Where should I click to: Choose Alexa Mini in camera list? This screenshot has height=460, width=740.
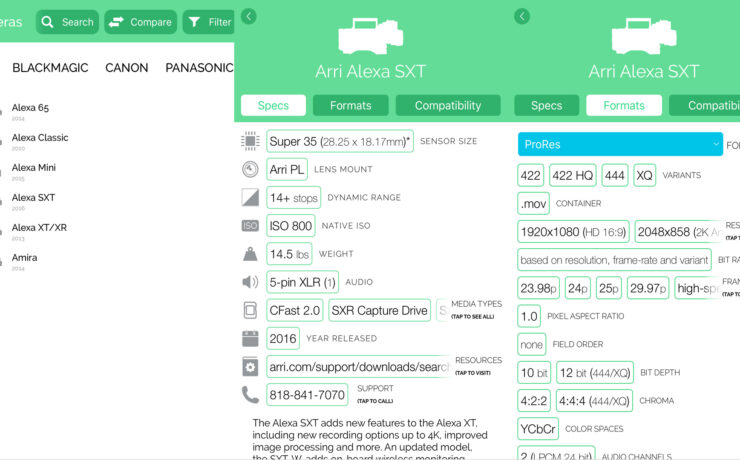pos(34,167)
